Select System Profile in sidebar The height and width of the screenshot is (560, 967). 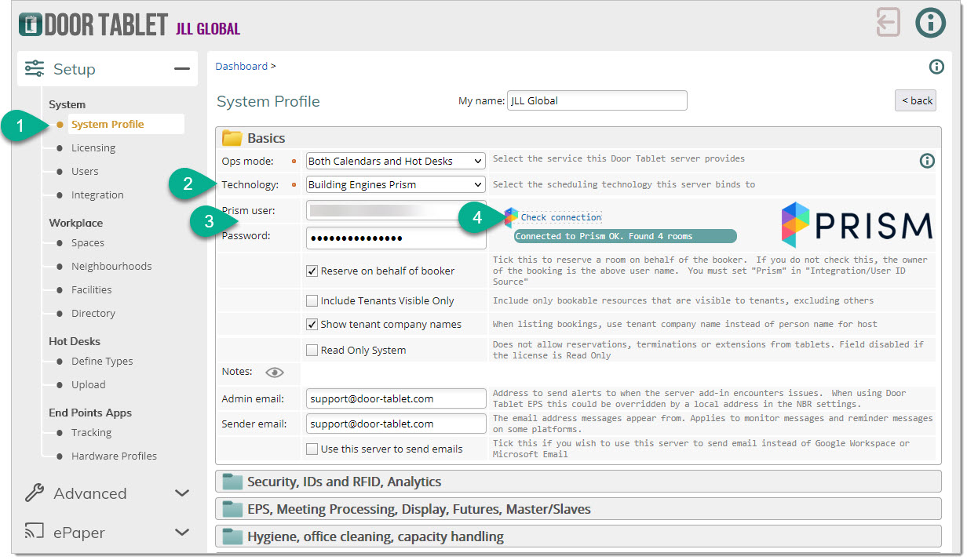pos(108,125)
